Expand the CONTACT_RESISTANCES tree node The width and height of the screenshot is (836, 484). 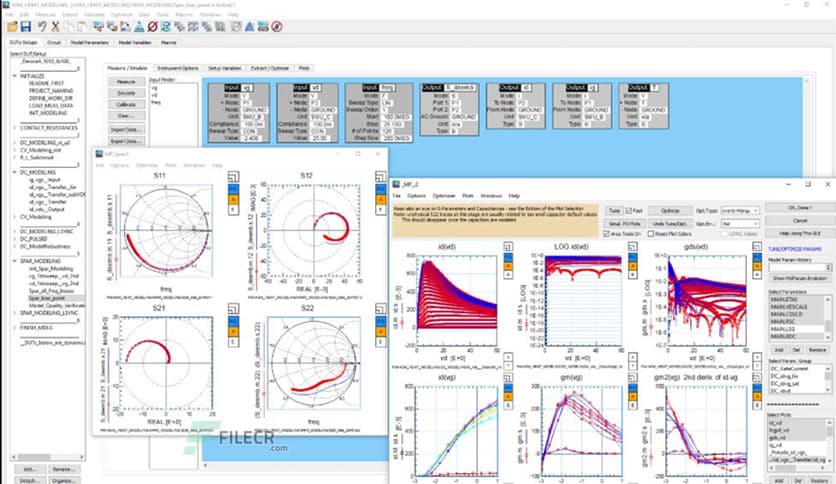pyautogui.click(x=14, y=128)
